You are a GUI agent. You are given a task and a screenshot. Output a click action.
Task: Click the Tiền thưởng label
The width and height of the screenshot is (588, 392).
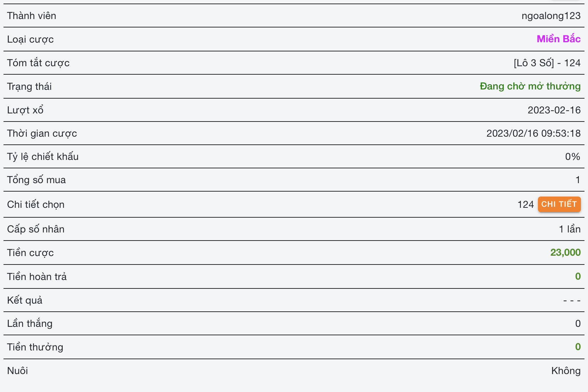35,347
